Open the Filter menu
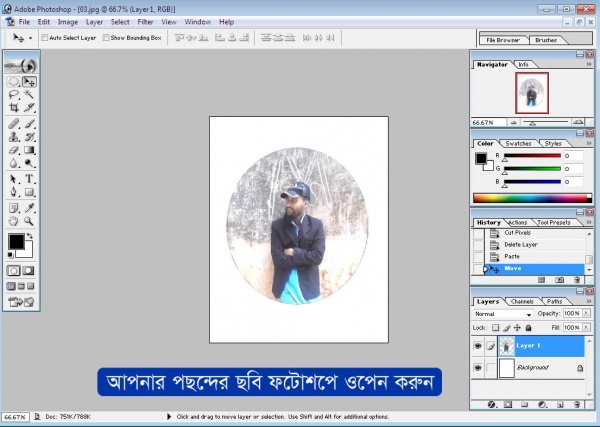The width and height of the screenshot is (600, 427). coord(145,21)
